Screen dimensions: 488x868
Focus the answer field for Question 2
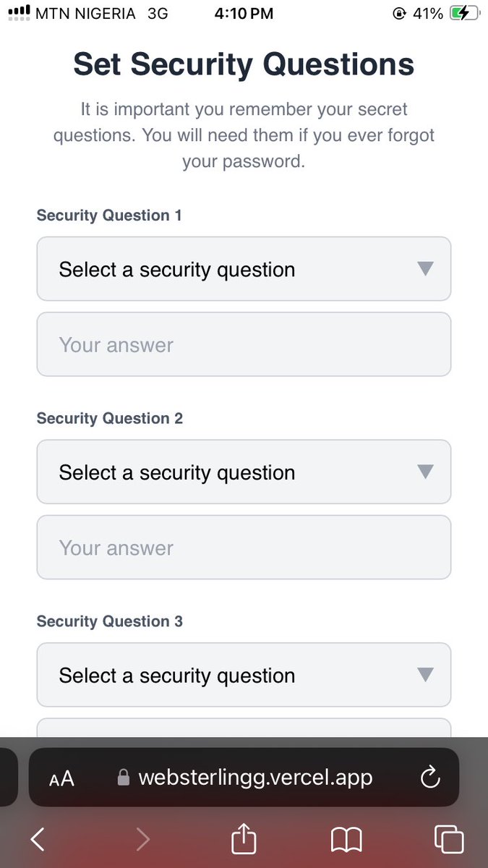[244, 548]
